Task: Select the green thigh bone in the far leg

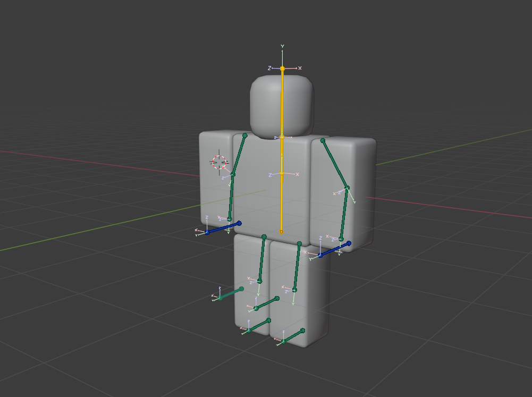Action: pos(297,267)
